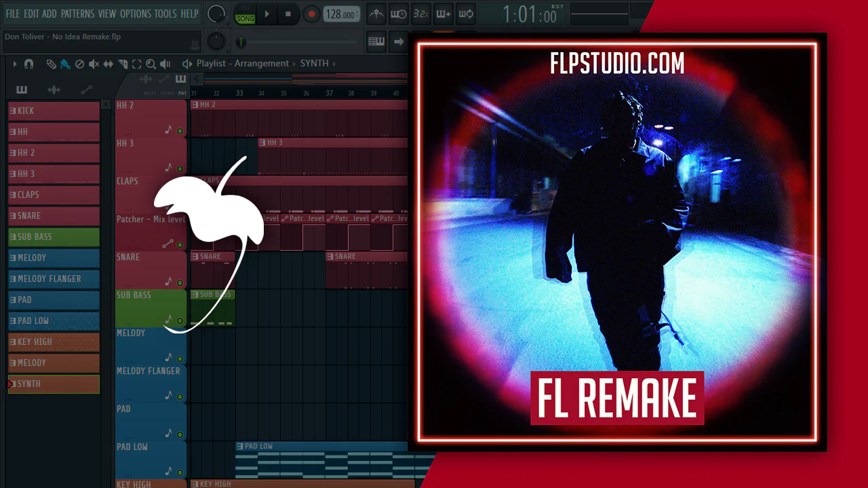
Task: Mute the SNARE playlist track
Action: (x=180, y=283)
